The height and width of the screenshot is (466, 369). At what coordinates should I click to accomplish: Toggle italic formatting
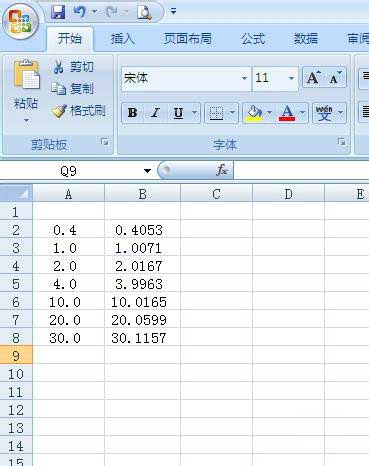(155, 113)
